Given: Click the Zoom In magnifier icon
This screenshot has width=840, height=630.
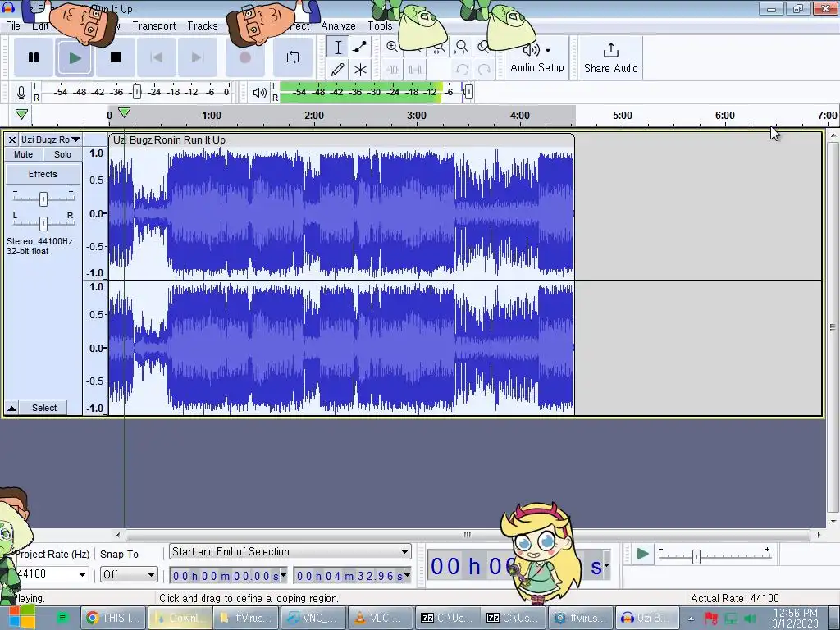Looking at the screenshot, I should 392,47.
